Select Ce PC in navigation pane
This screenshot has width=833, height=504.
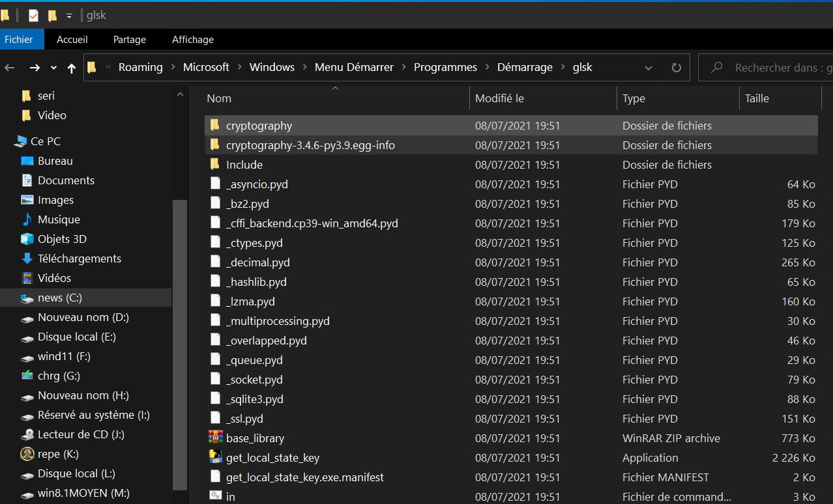pyautogui.click(x=46, y=141)
